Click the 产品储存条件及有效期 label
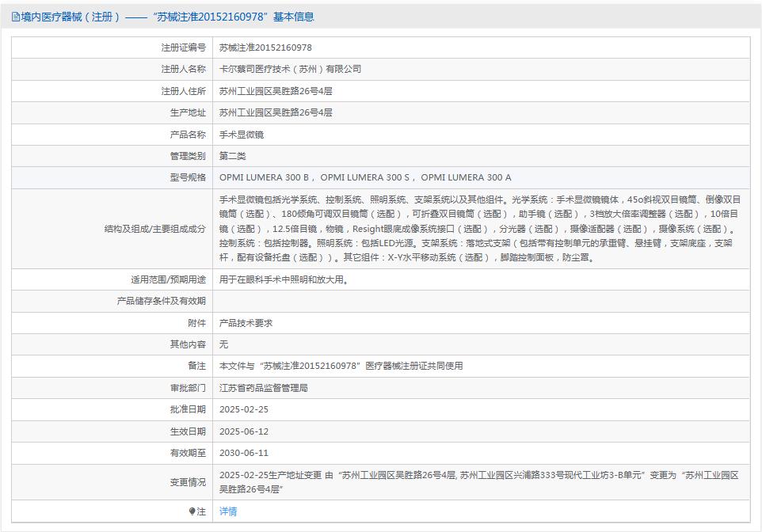The image size is (762, 532). (162, 301)
